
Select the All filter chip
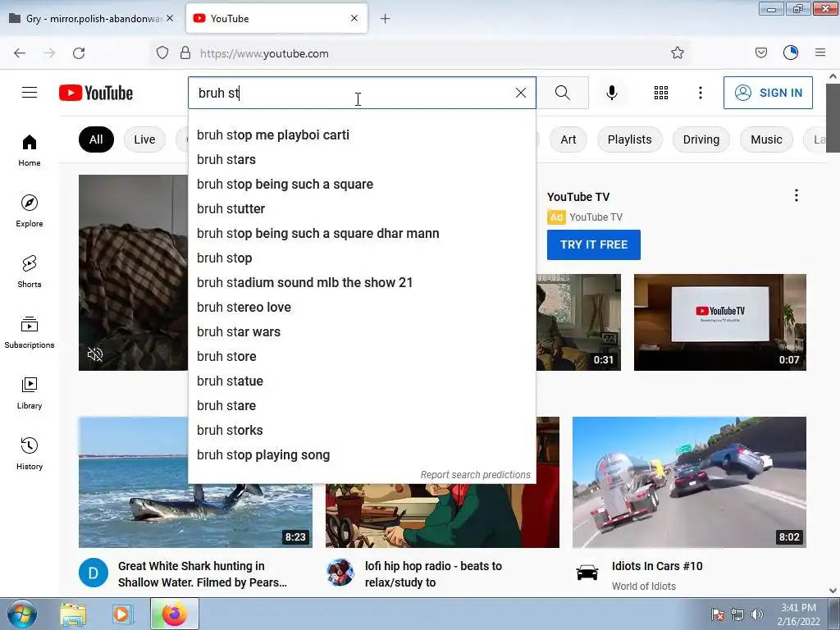coord(96,139)
